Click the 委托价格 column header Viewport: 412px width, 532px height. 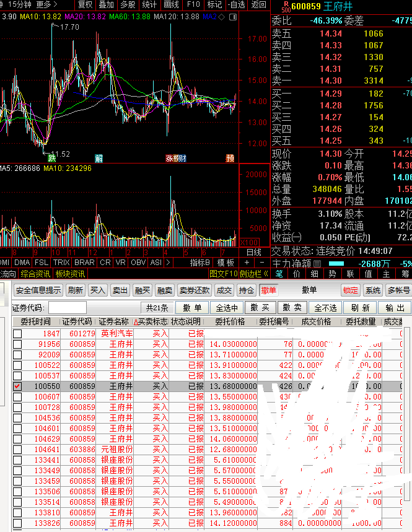pos(230,321)
